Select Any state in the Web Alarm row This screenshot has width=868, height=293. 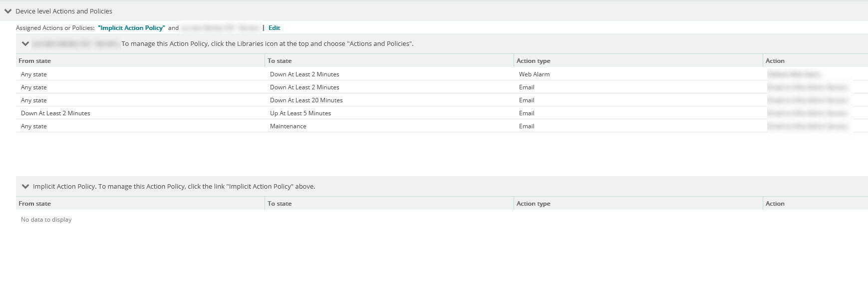coord(34,74)
